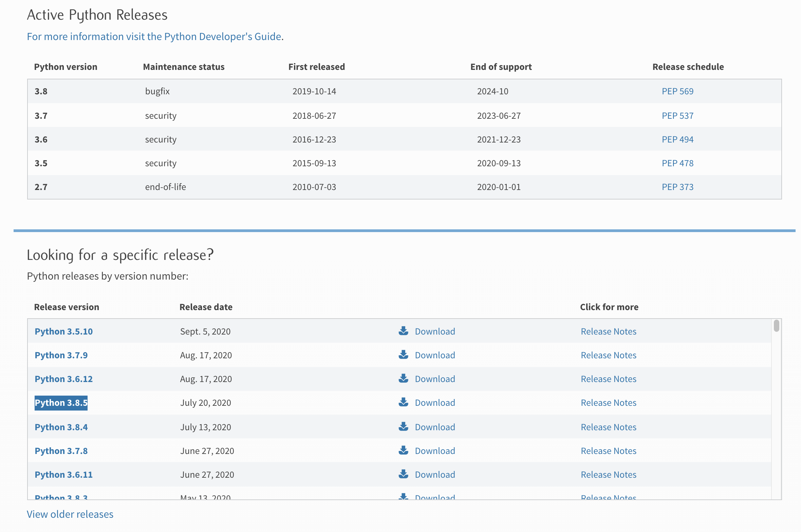
Task: Click download icon for Python 3.6.11
Action: [403, 474]
